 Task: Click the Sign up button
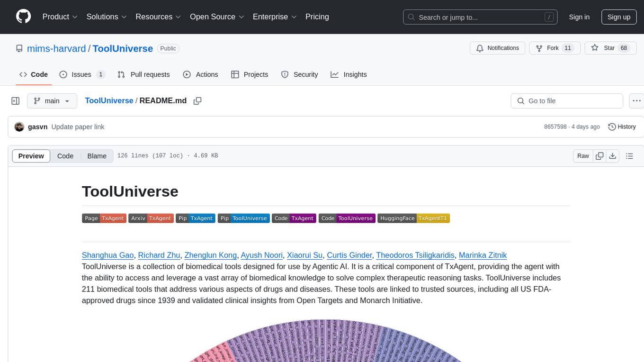pos(619,17)
